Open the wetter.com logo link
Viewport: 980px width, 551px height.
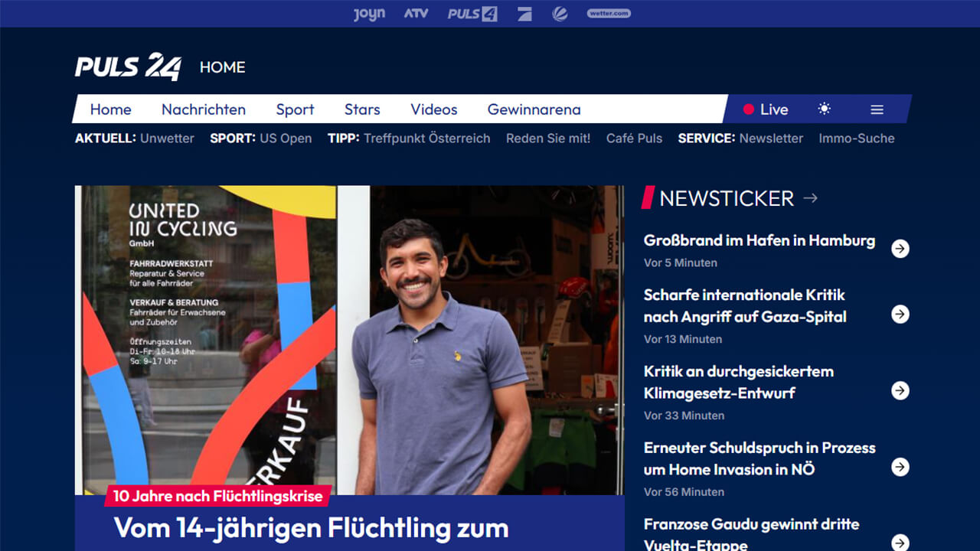609,14
